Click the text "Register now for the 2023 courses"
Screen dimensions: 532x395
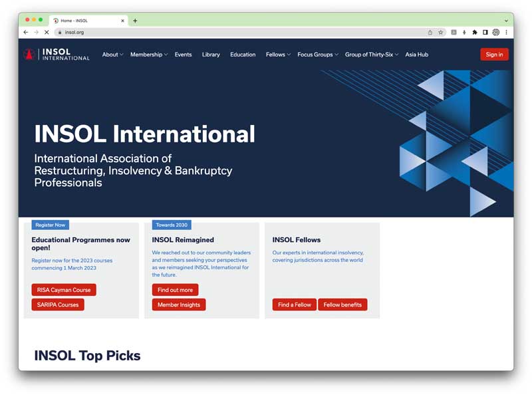click(72, 261)
